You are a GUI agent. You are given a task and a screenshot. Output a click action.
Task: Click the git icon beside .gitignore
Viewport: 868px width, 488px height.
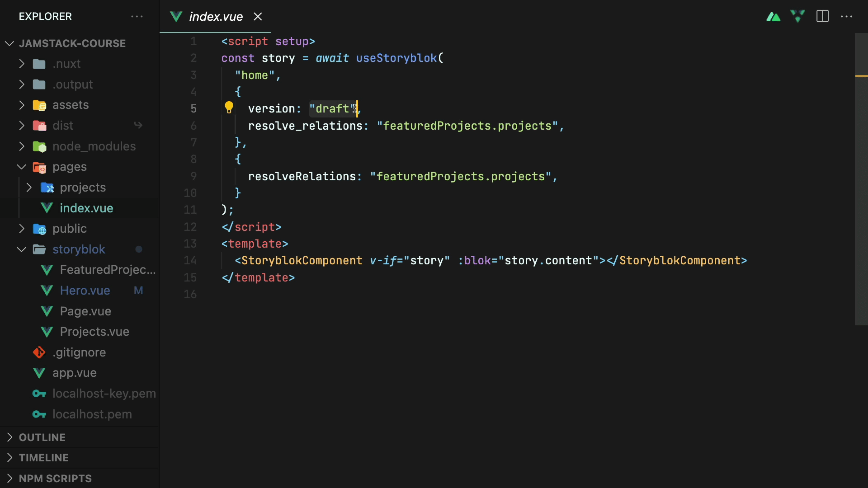click(39, 352)
